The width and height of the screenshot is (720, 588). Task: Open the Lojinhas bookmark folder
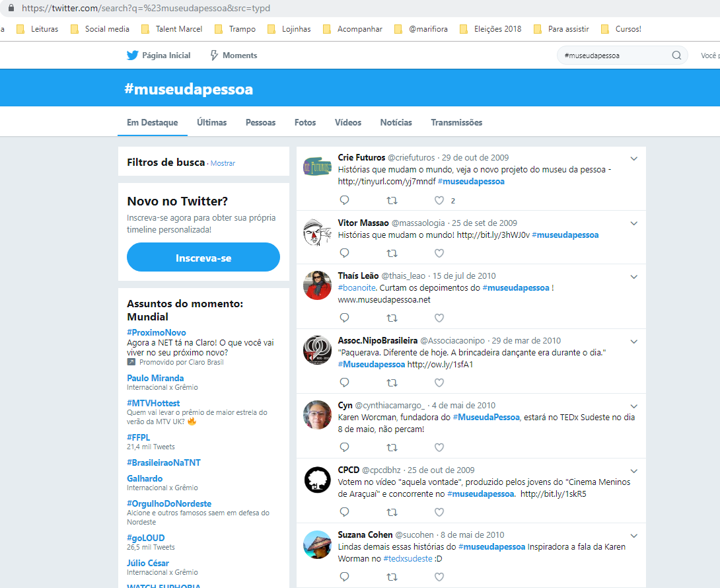289,29
